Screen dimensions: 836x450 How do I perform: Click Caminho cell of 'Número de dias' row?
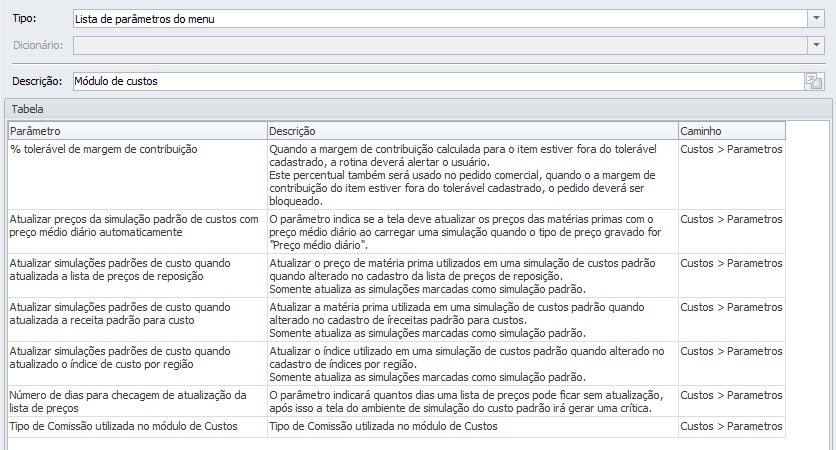click(732, 401)
